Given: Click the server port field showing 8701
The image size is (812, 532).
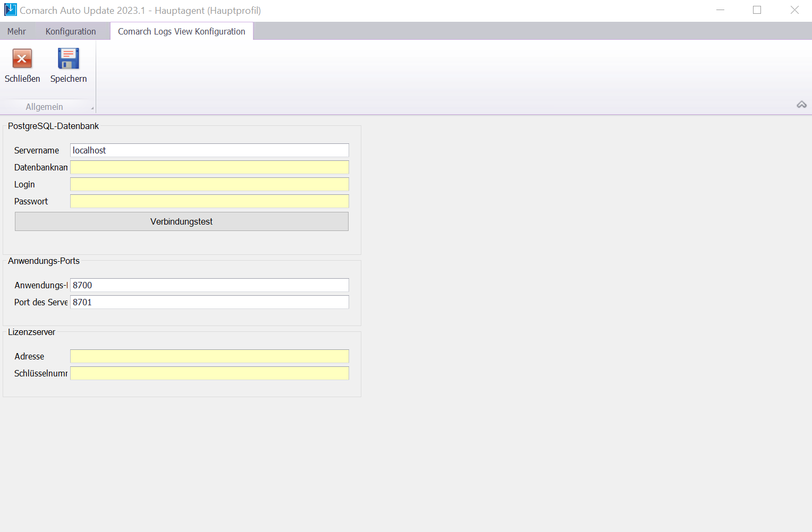Looking at the screenshot, I should click(209, 302).
